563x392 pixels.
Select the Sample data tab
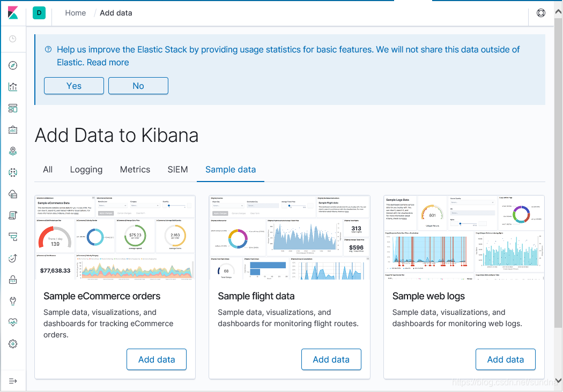(231, 169)
